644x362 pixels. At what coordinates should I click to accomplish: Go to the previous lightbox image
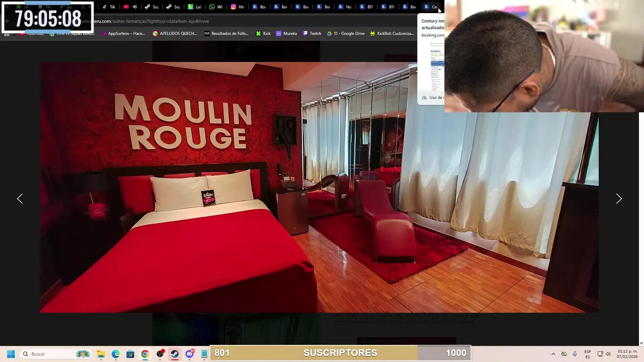(20, 199)
